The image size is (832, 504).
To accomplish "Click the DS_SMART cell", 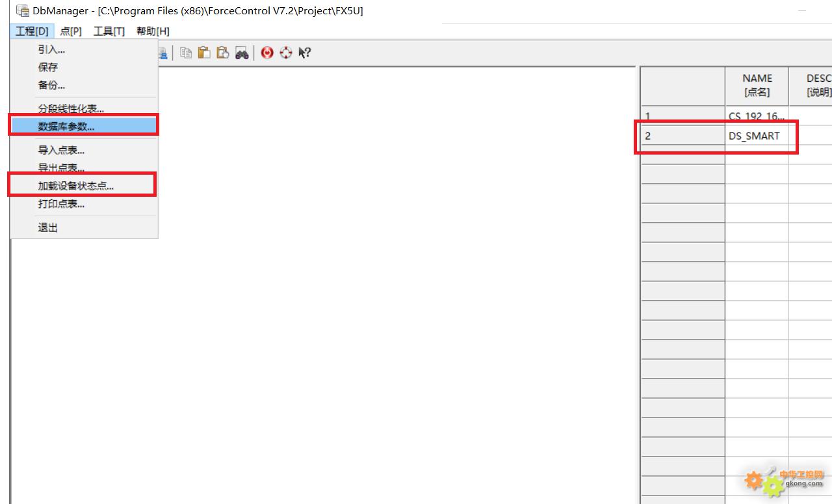I will 757,136.
